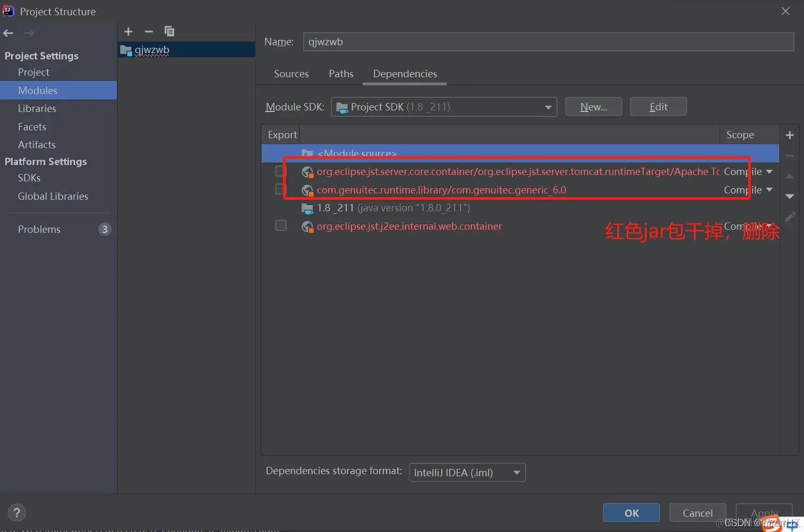The image size is (804, 532).
Task: Click the New... SDK button
Action: [x=594, y=107]
